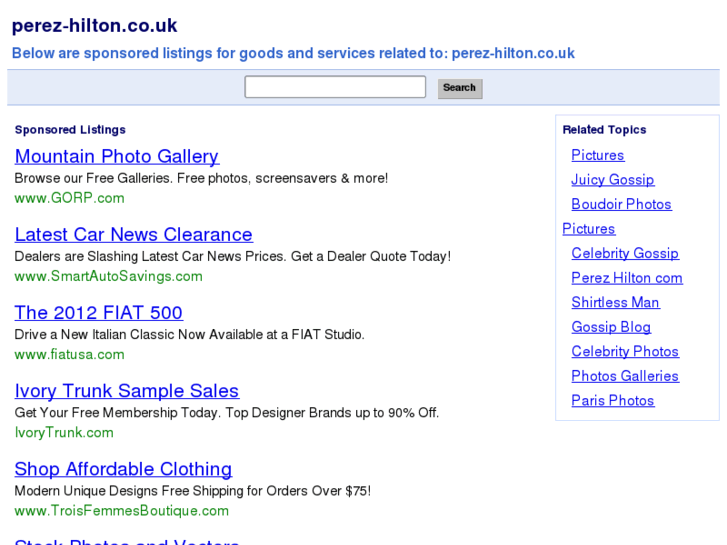Open the Mountain Photo Gallery listing

point(117,156)
